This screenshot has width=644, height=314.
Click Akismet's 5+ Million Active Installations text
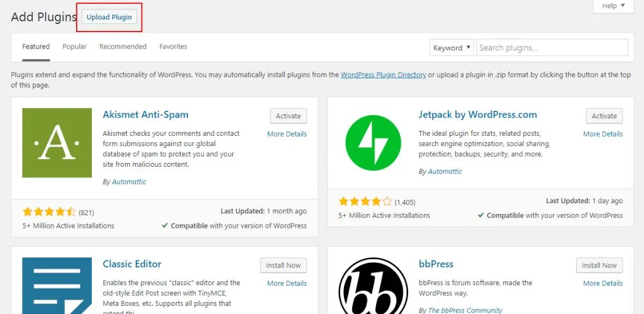coord(68,226)
